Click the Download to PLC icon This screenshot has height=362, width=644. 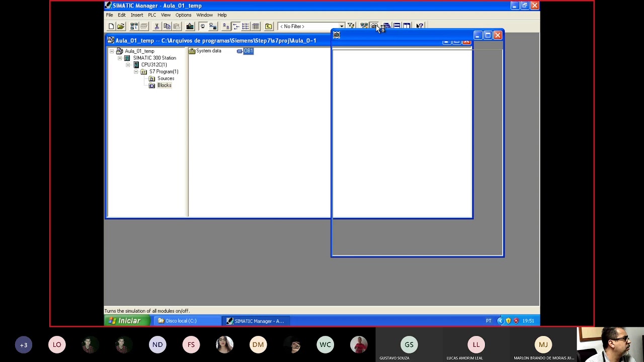tap(190, 26)
